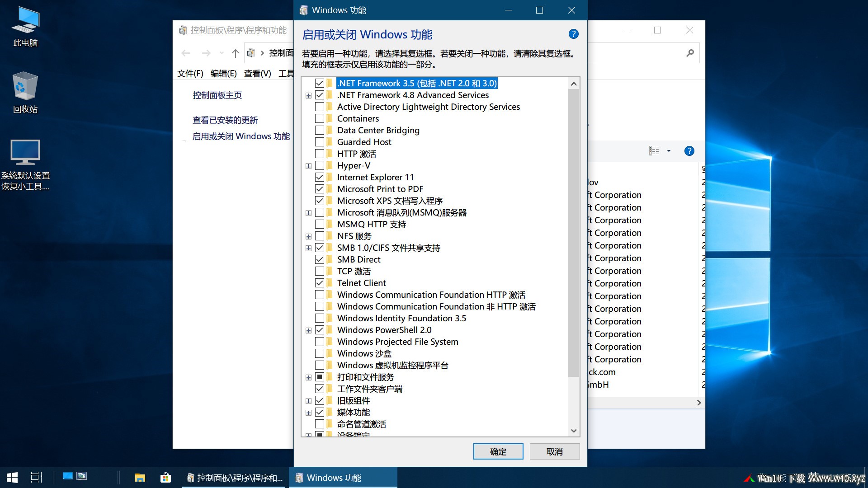Image resolution: width=868 pixels, height=488 pixels.
Task: Click the Windows 功能 taskbar button
Action: click(x=344, y=478)
